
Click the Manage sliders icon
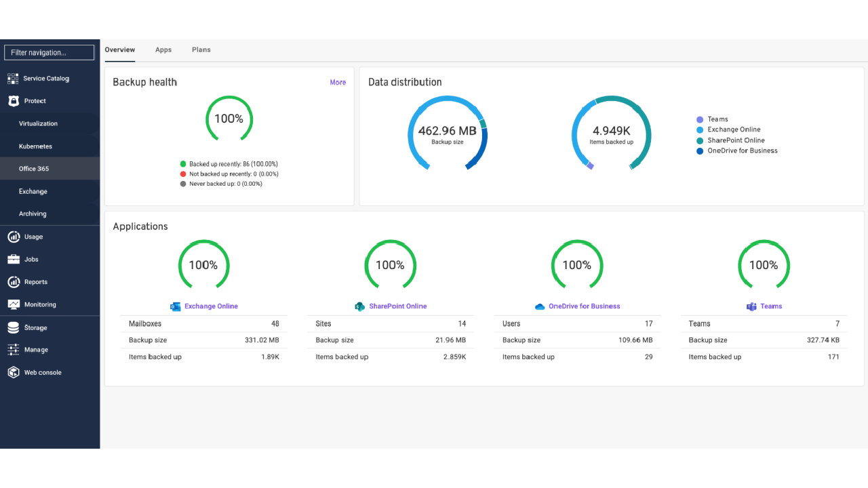[13, 350]
